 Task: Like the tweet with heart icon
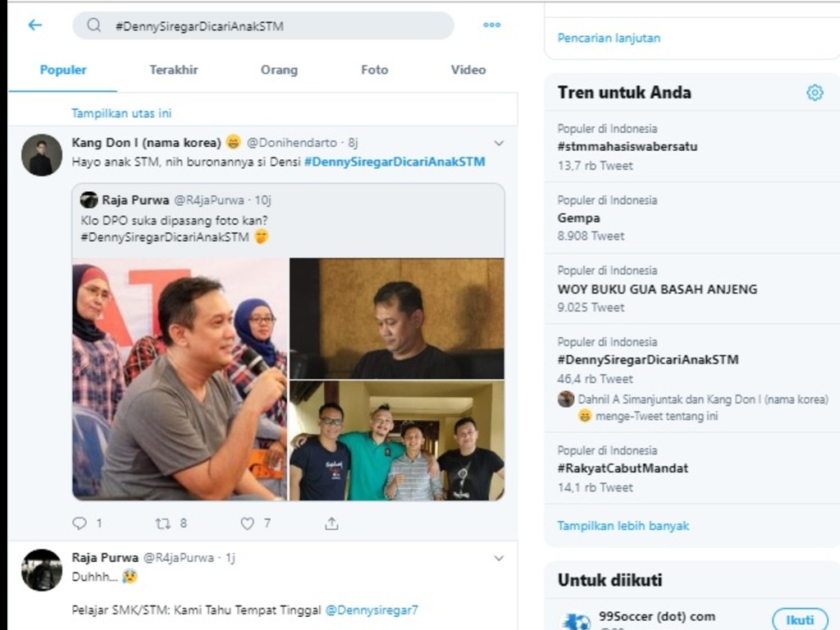coord(247,523)
